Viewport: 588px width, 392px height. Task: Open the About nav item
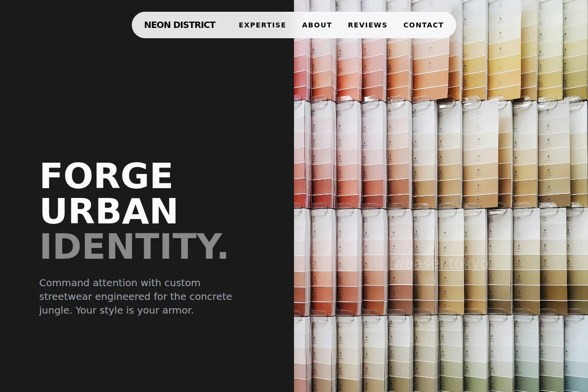[317, 25]
